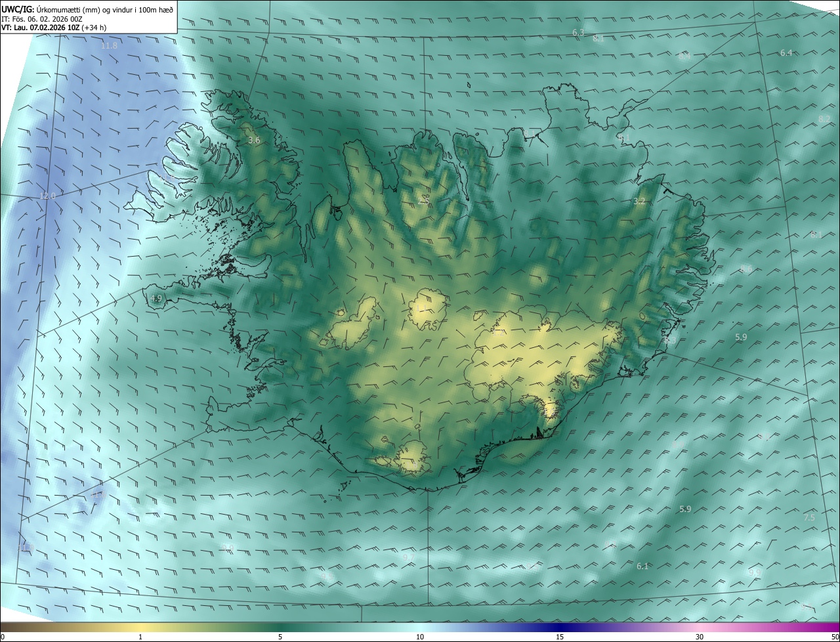Pick the yellow segment of the colour scale

tap(141, 627)
